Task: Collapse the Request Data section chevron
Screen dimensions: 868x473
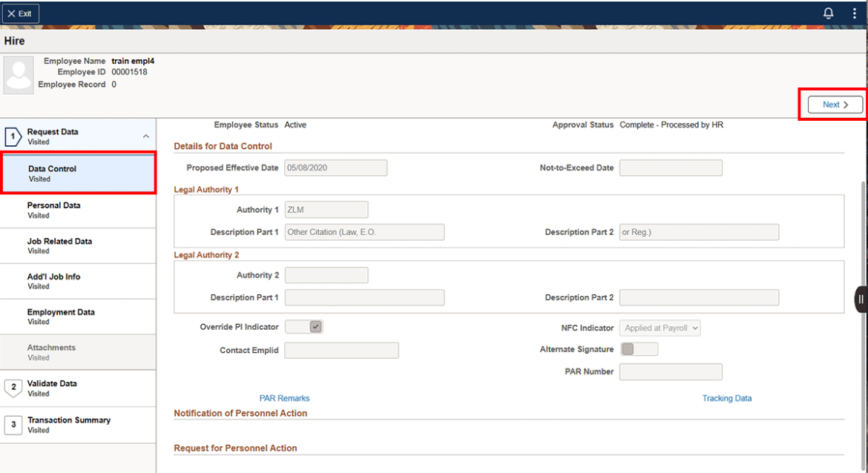Action: (x=145, y=135)
